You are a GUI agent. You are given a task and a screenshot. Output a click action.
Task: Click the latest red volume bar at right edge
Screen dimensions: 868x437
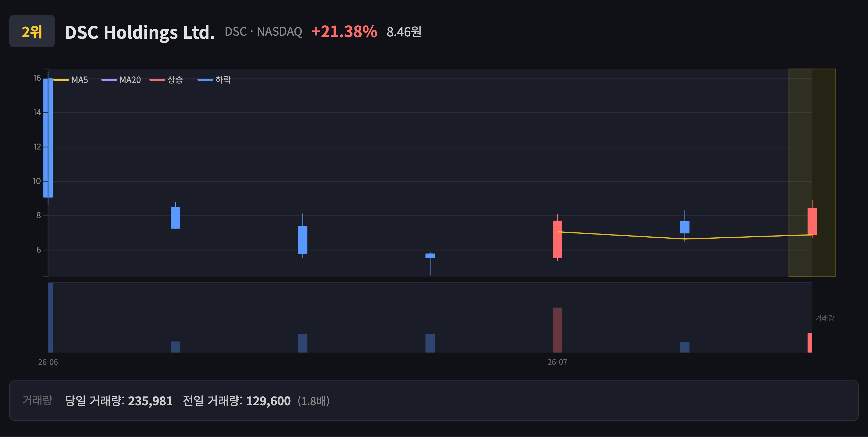tap(810, 343)
